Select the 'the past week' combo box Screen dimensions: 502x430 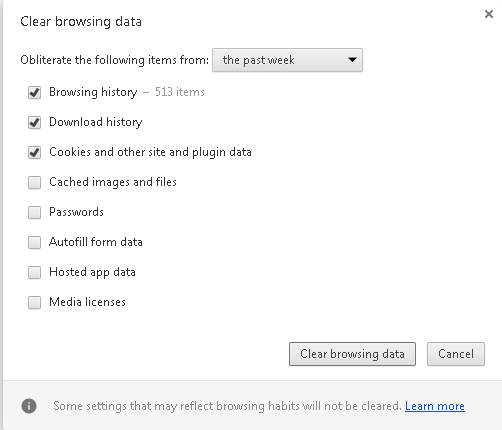(287, 60)
